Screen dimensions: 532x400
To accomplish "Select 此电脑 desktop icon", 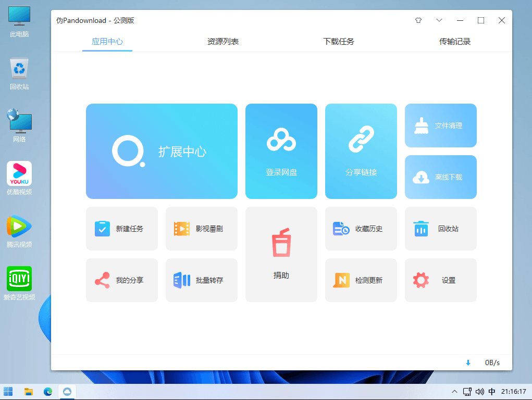I will tap(19, 22).
